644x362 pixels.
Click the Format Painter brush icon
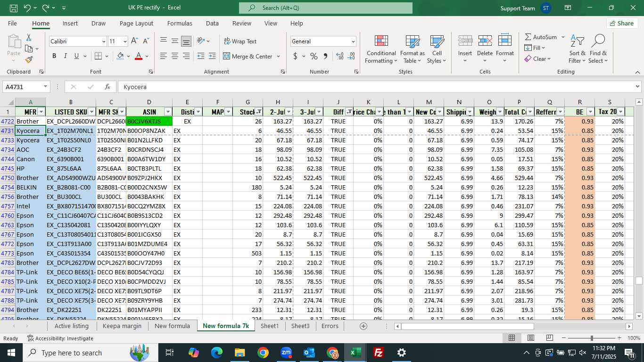pos(29,60)
